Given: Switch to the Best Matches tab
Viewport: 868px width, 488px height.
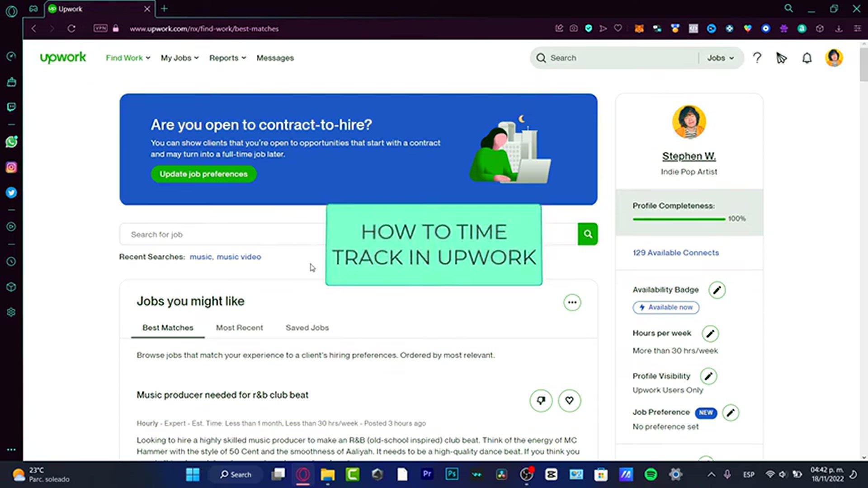Looking at the screenshot, I should click(168, 328).
